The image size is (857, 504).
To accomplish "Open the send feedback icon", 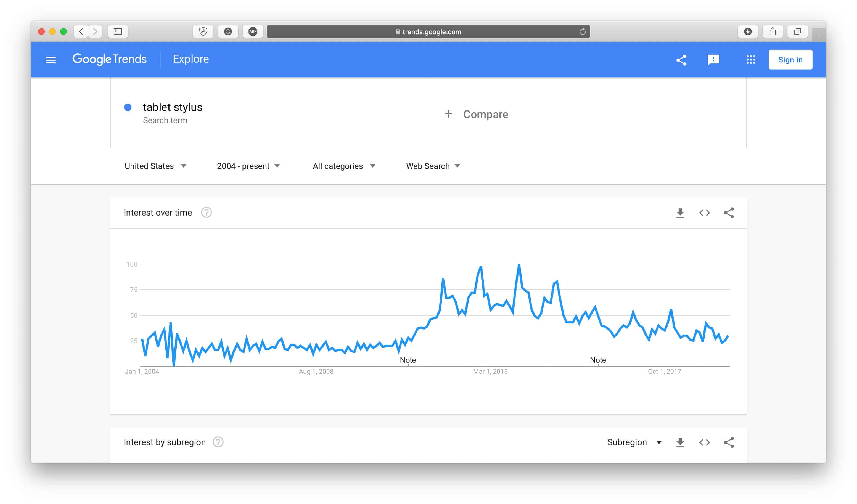I will (713, 60).
